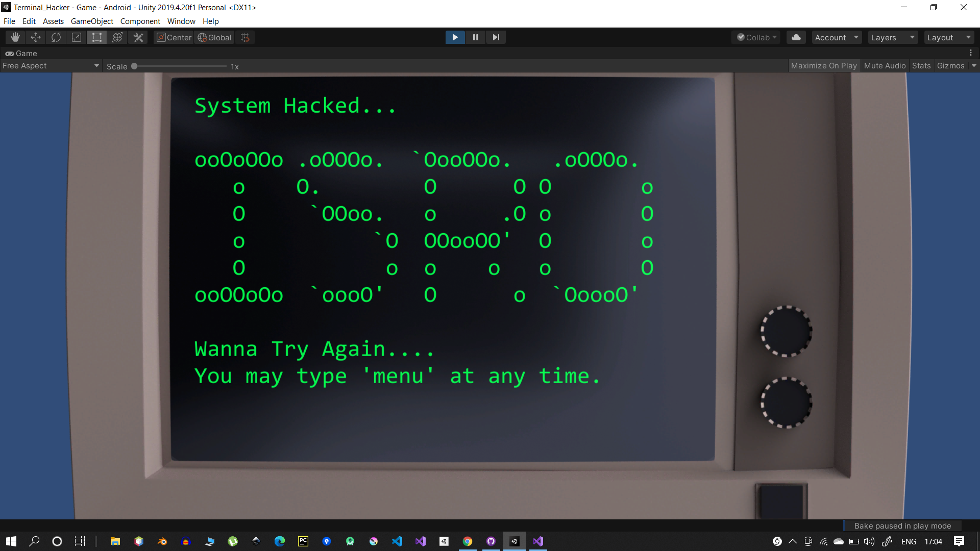This screenshot has width=980, height=551.
Task: Open the Layout dropdown
Action: coord(948,37)
